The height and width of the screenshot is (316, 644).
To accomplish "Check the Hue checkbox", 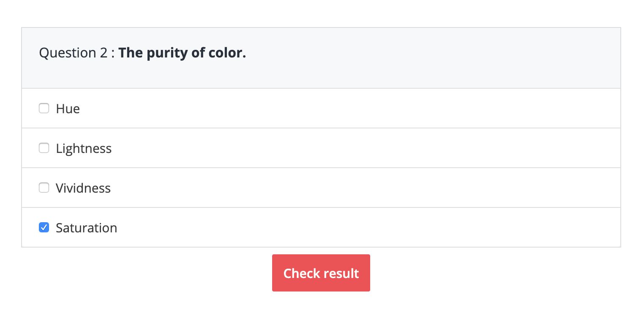I will pos(44,109).
